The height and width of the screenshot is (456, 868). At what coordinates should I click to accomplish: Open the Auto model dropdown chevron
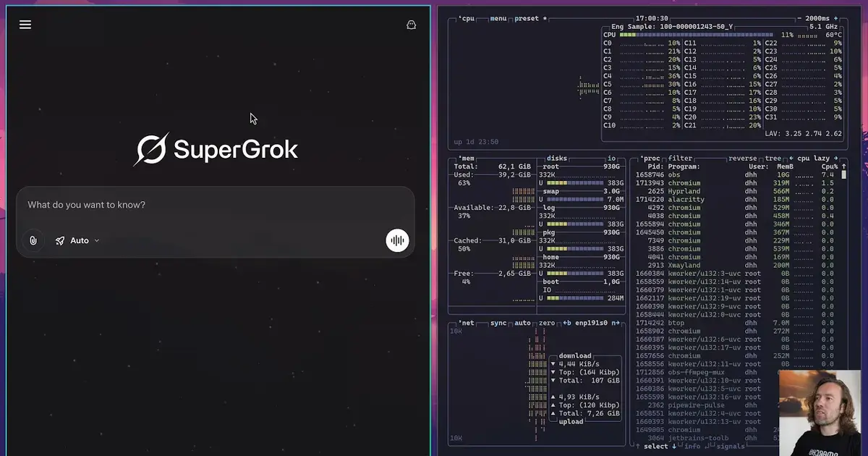tap(97, 240)
